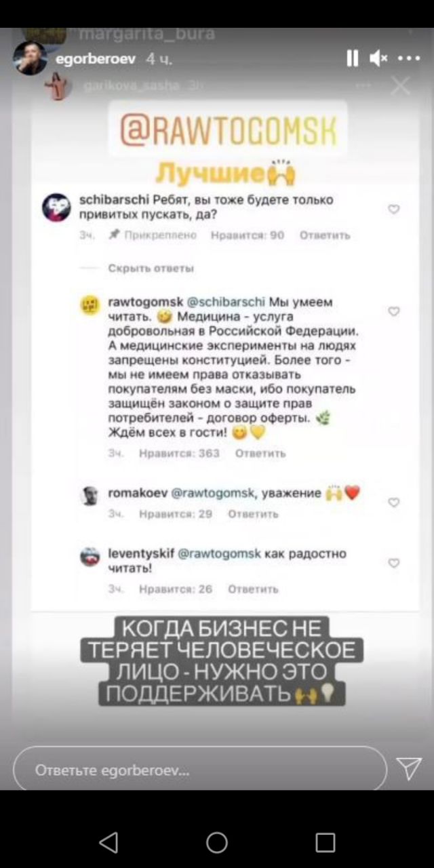Open the three-dots story options menu

pyautogui.click(x=409, y=59)
